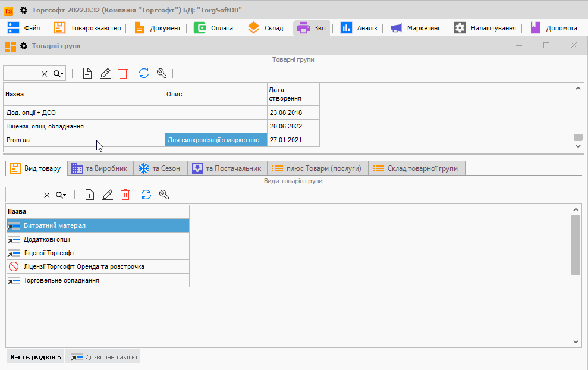The image size is (588, 370).
Task: Click edit pencil icon in top toolbar
Action: (105, 73)
